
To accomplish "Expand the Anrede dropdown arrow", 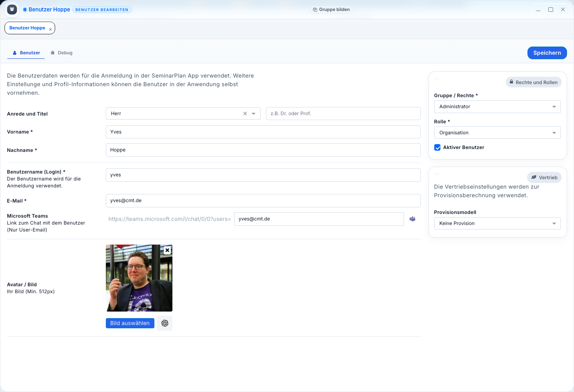I will pos(254,114).
